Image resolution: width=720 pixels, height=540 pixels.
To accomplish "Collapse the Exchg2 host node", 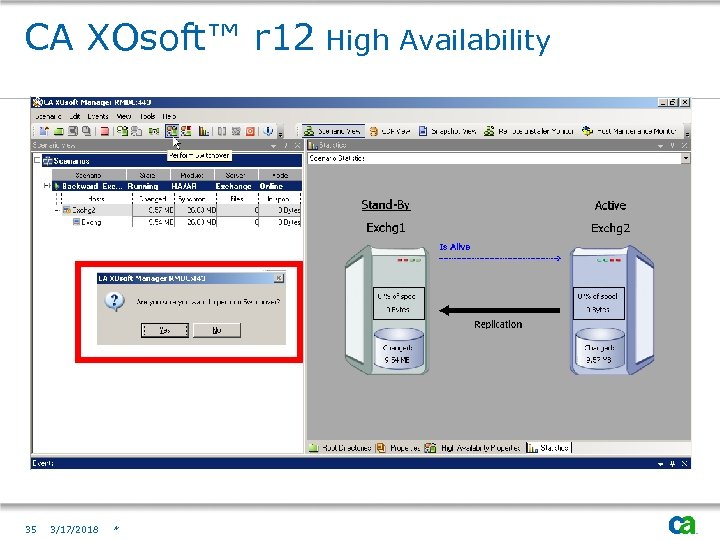I will pyautogui.click(x=57, y=210).
